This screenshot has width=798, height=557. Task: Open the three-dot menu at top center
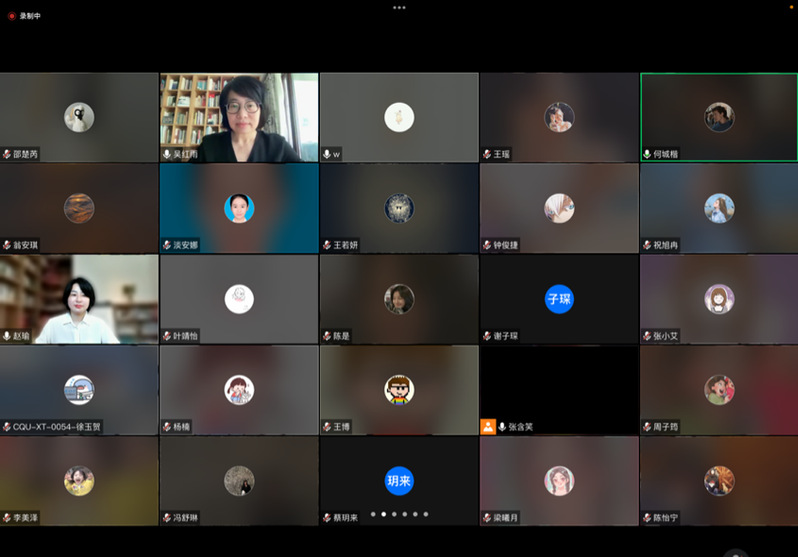pos(399,7)
